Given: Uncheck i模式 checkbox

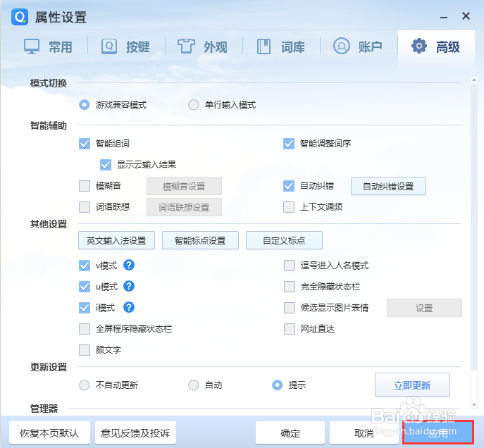Looking at the screenshot, I should (x=85, y=308).
